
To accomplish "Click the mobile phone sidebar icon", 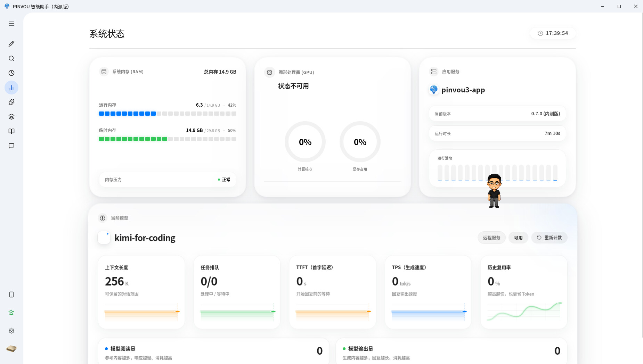I will [x=11, y=295].
